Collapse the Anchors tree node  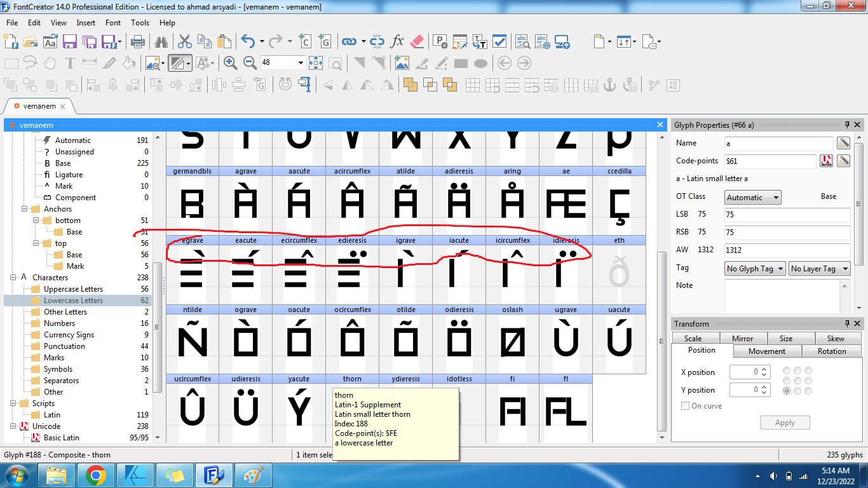25,209
